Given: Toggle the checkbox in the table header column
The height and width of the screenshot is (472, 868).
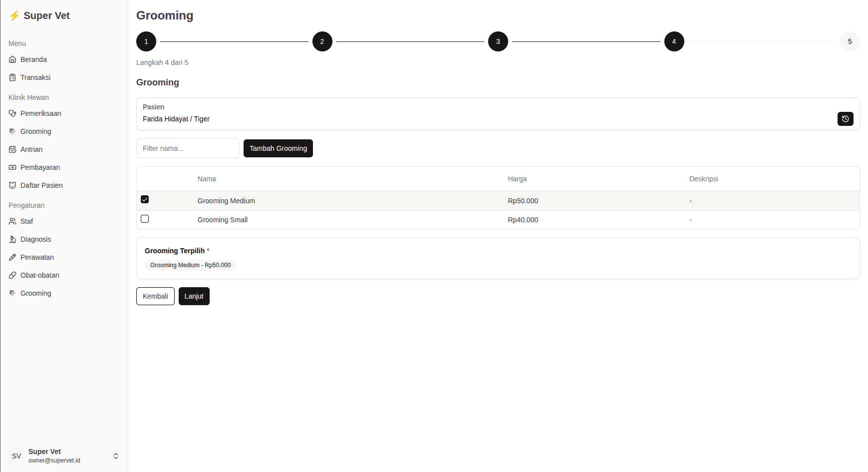Looking at the screenshot, I should [145, 178].
